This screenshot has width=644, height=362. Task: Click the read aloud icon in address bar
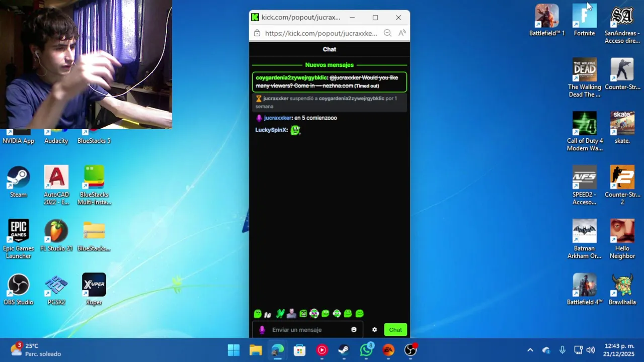tap(402, 33)
